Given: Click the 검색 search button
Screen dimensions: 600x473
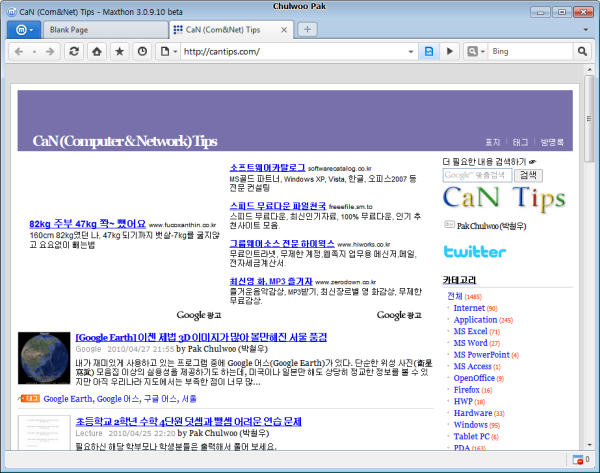Looking at the screenshot, I should point(528,175).
